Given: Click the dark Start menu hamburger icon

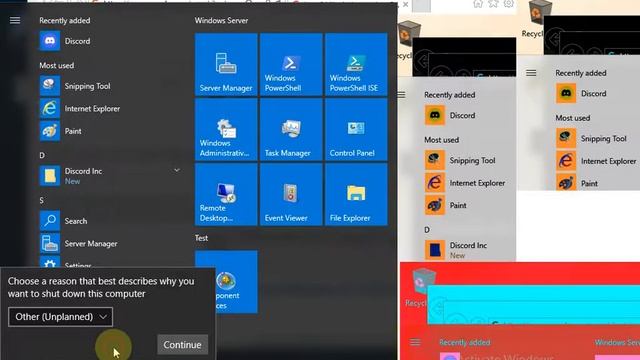Looking at the screenshot, I should [15, 20].
